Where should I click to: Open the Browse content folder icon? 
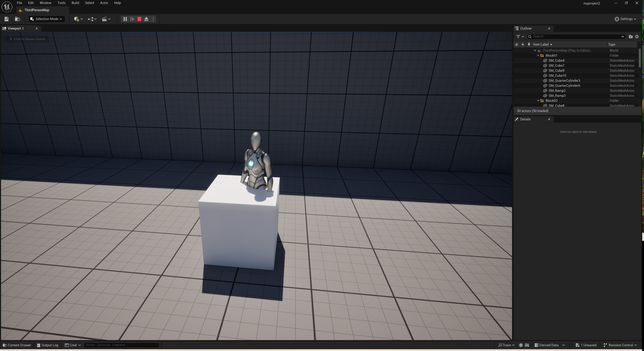[x=17, y=19]
